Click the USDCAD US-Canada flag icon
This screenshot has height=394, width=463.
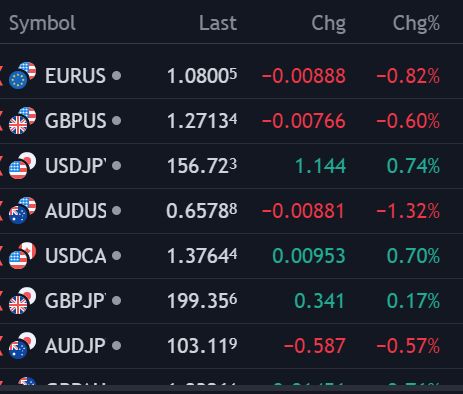[22, 255]
